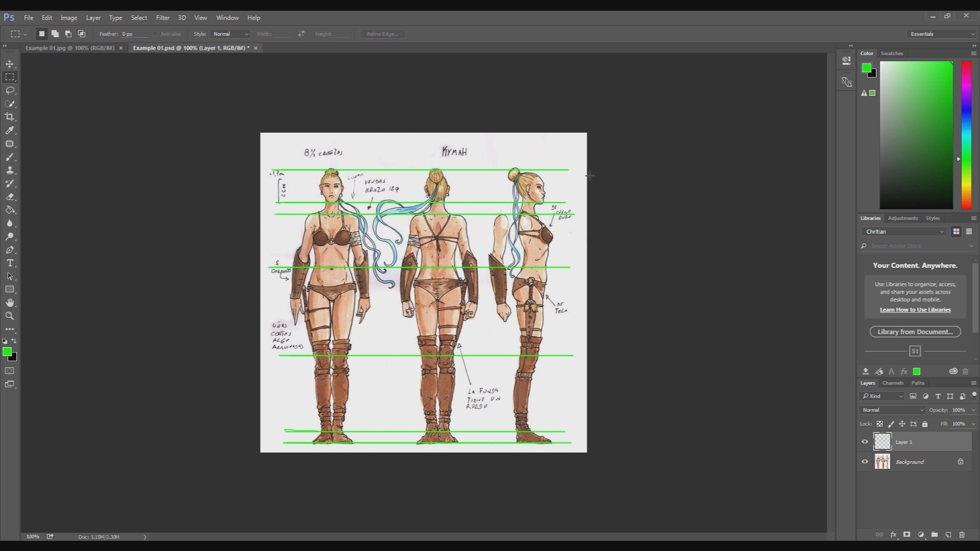The width and height of the screenshot is (980, 551).
Task: Click the Feather input field
Action: pyautogui.click(x=134, y=34)
